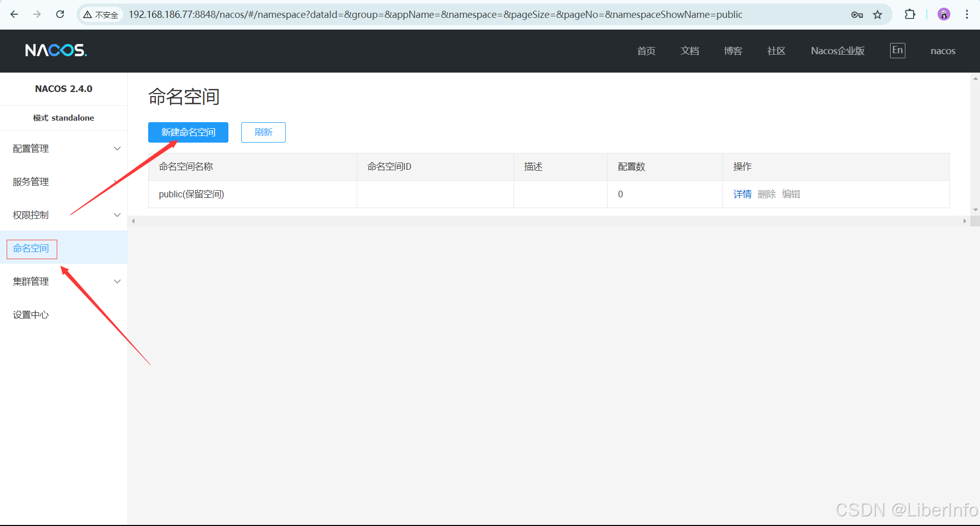
Task: Open the browser three-dot menu
Action: pos(967,14)
